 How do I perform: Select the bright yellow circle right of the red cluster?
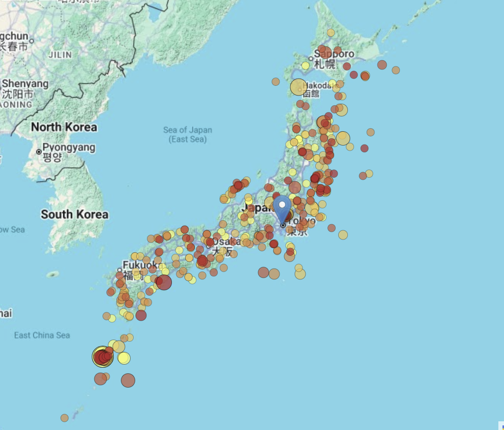124,358
